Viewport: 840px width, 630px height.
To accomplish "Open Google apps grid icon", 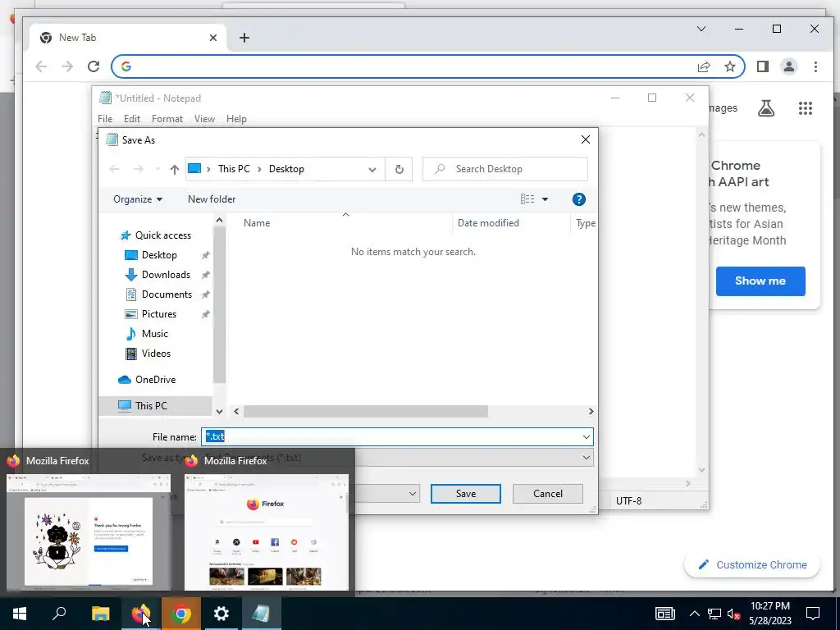I will tap(806, 108).
